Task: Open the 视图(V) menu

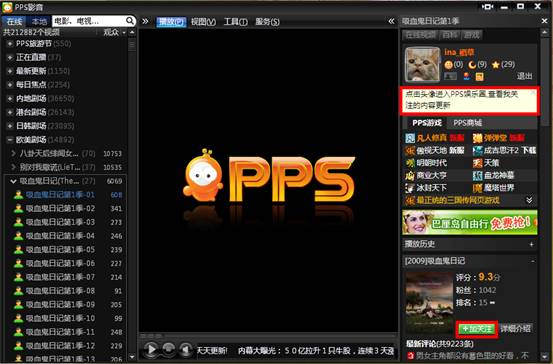Action: point(203,22)
